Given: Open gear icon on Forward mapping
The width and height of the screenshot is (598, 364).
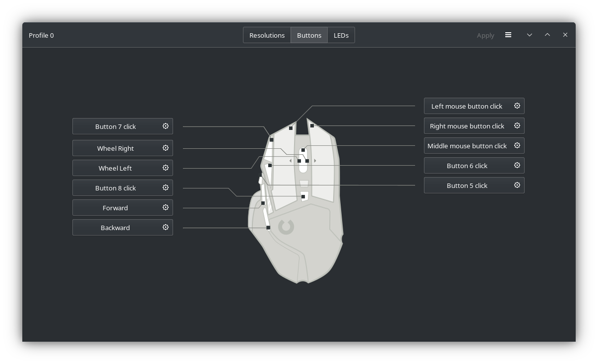Looking at the screenshot, I should click(x=166, y=207).
